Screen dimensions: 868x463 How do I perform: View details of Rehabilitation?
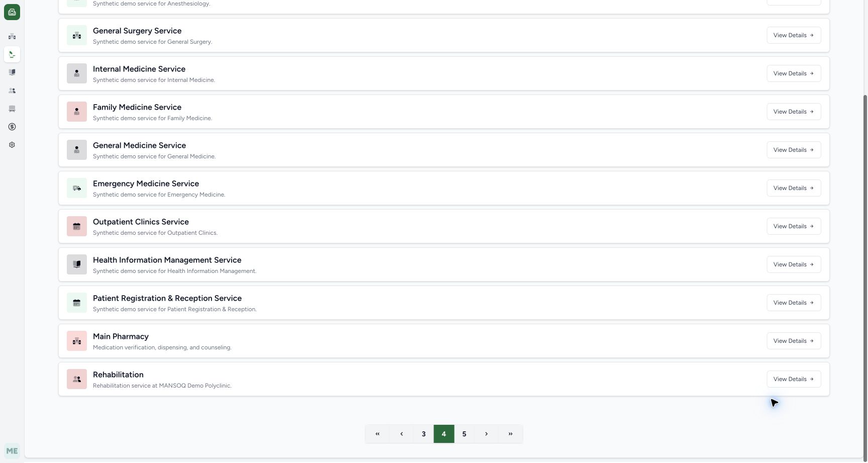coord(794,379)
